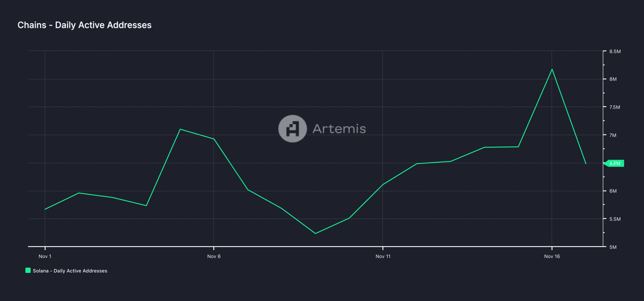Click the chart title Chains - Daily Active Addresses
Viewport: 644px width, 301px height.
pyautogui.click(x=85, y=25)
